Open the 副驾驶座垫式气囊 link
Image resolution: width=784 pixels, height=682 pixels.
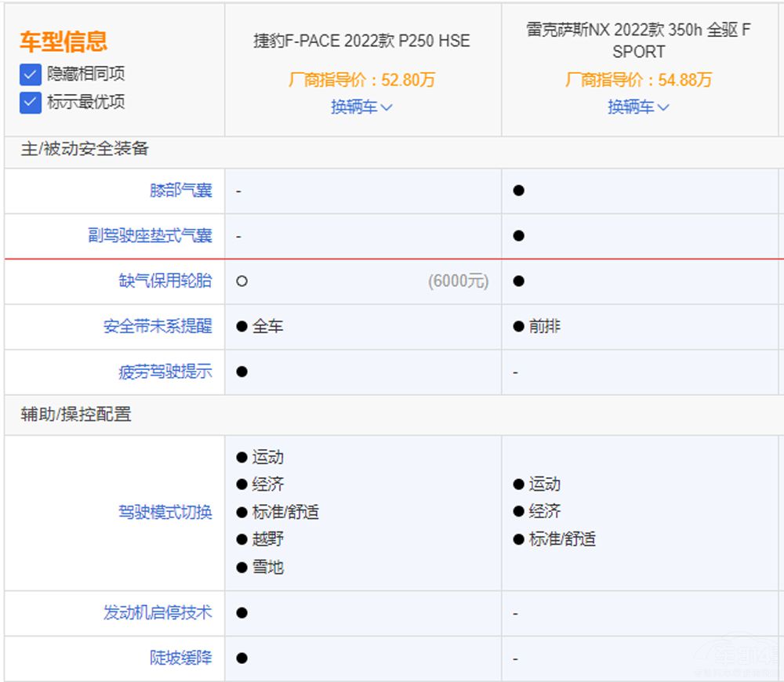(150, 236)
